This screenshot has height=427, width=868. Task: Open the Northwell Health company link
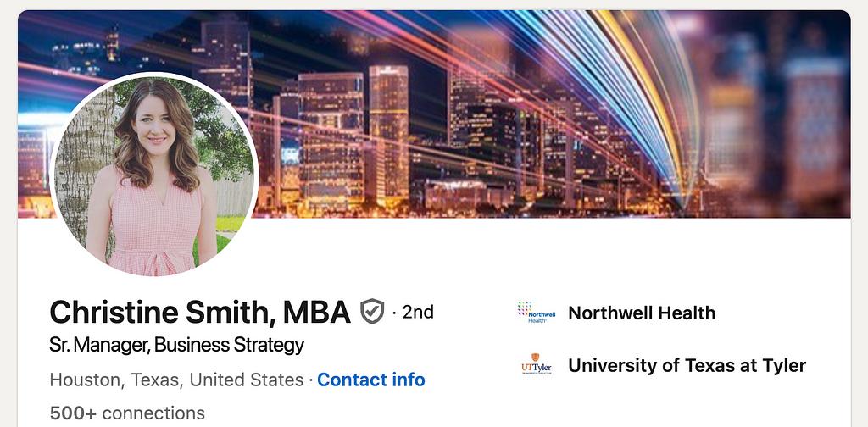[641, 313]
